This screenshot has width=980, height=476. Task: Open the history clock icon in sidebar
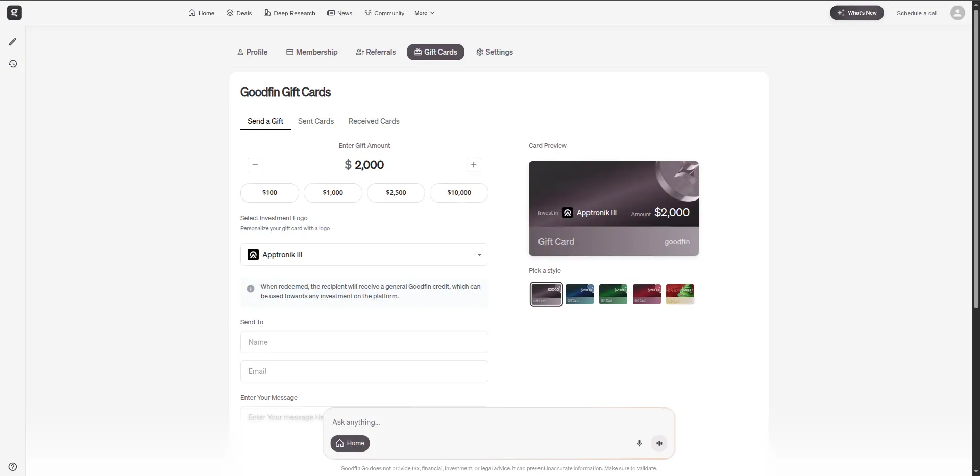[13, 64]
